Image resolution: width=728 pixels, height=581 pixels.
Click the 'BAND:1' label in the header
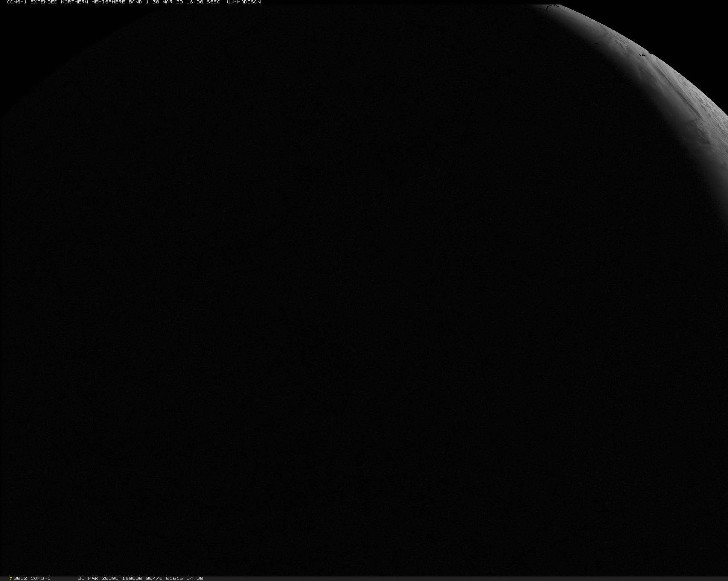point(139,2)
